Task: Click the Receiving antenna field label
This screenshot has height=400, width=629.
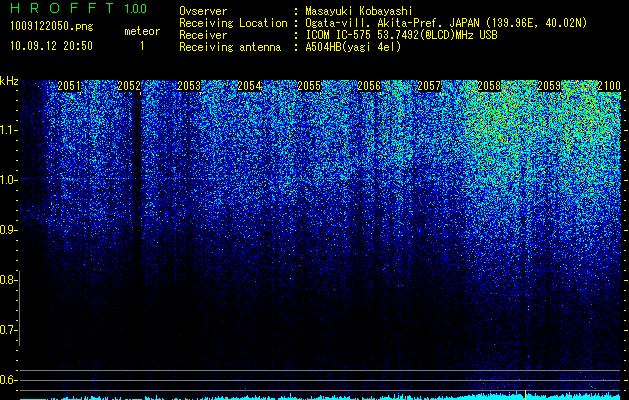Action: [x=230, y=47]
